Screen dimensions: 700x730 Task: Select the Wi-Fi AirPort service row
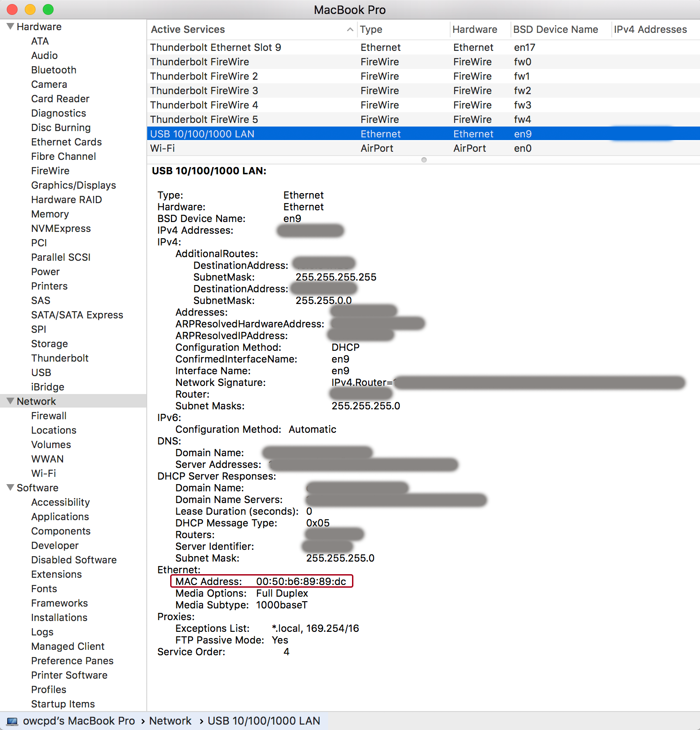pyautogui.click(x=423, y=148)
